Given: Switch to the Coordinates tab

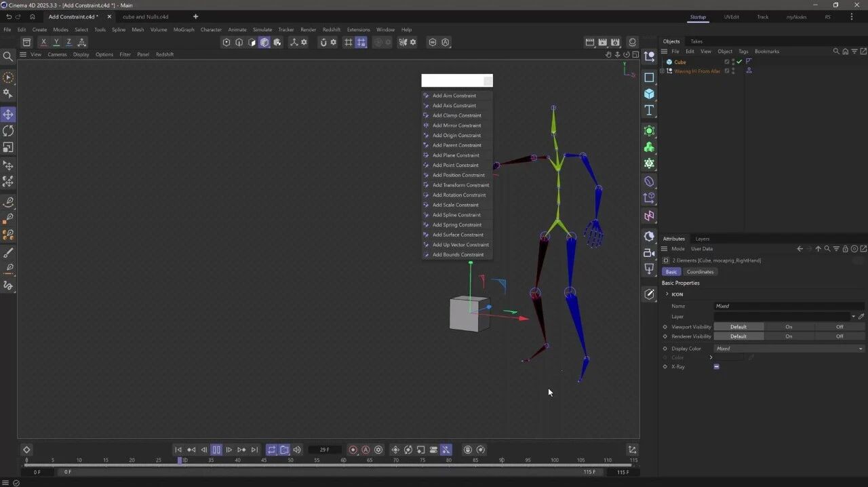Looking at the screenshot, I should point(700,272).
